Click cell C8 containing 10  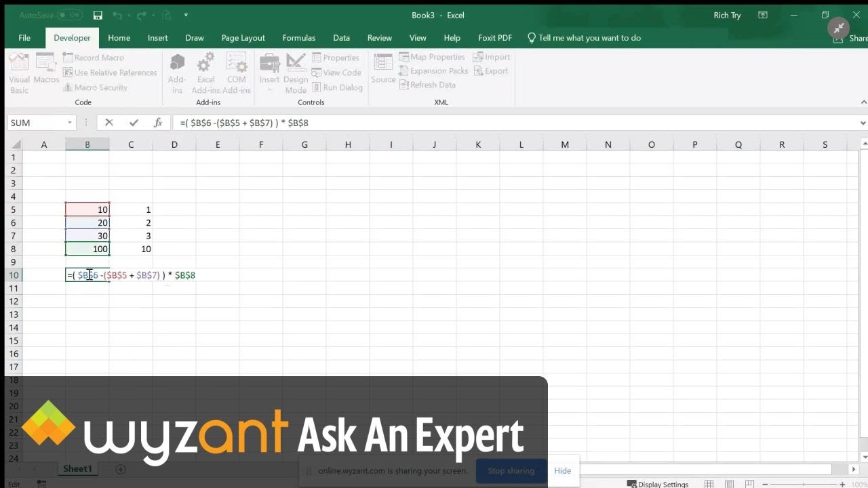tap(131, 249)
